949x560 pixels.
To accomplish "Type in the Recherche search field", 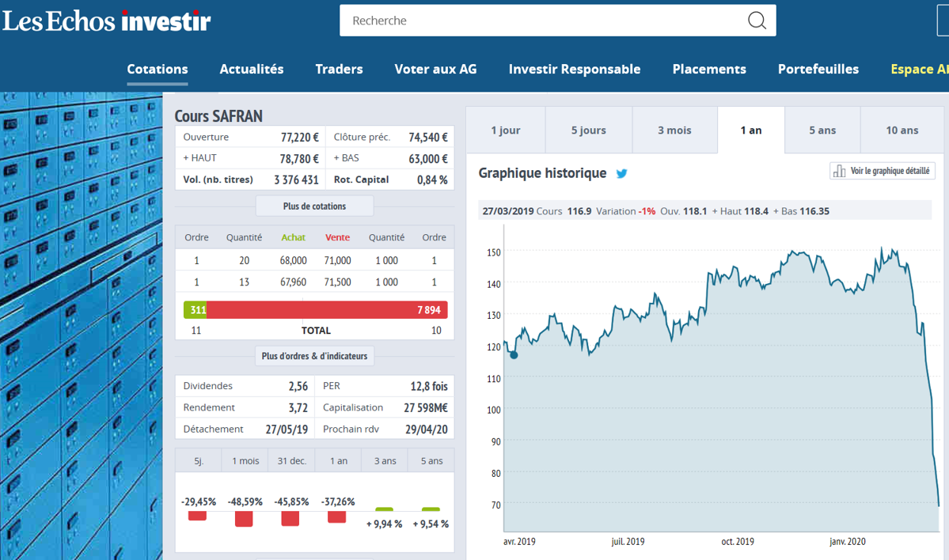I will 538,21.
